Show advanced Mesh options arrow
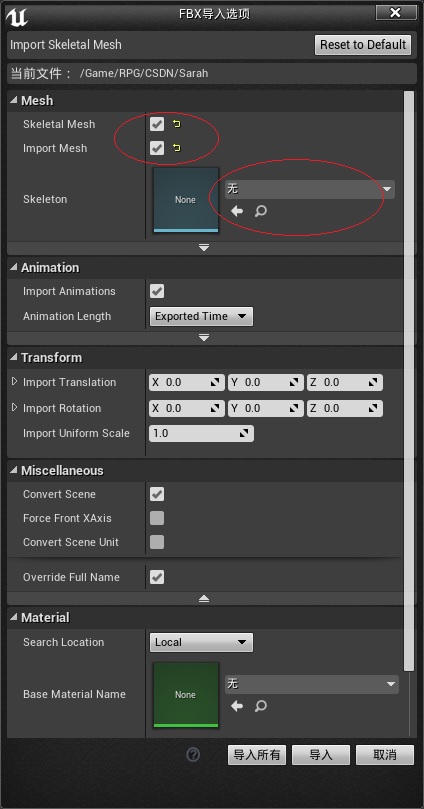The width and height of the screenshot is (424, 809). [x=204, y=248]
